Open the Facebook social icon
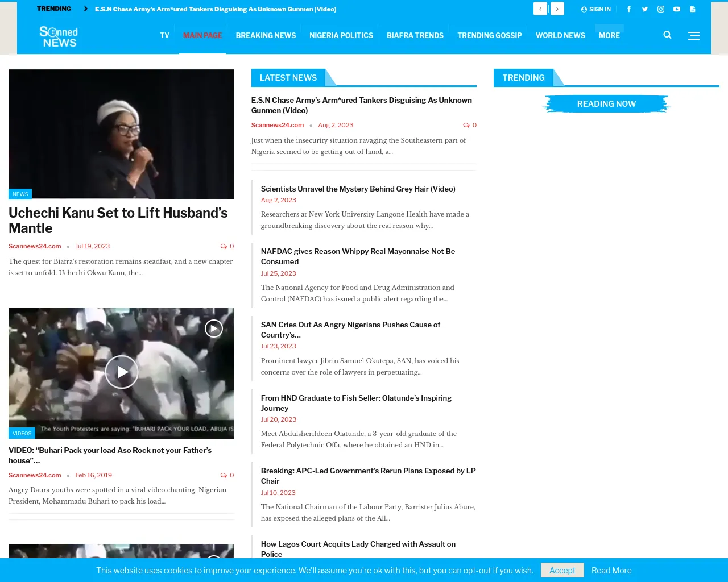The width and height of the screenshot is (728, 582). 629,9
